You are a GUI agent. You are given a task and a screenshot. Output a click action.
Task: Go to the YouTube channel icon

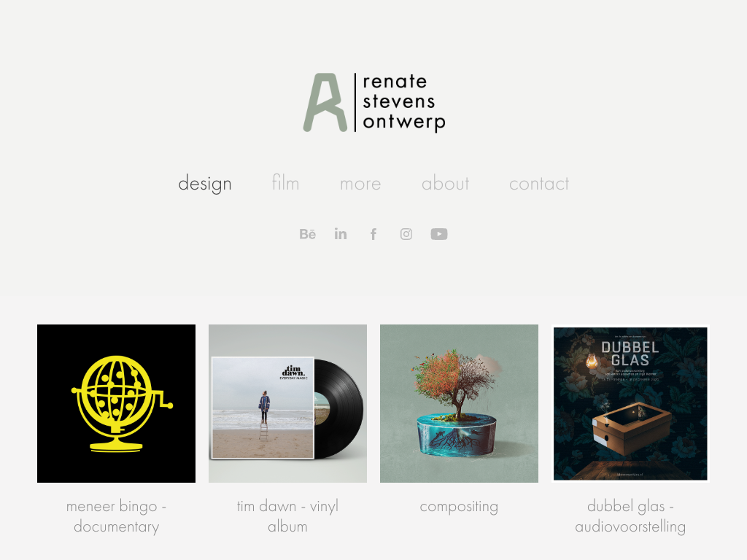click(438, 234)
